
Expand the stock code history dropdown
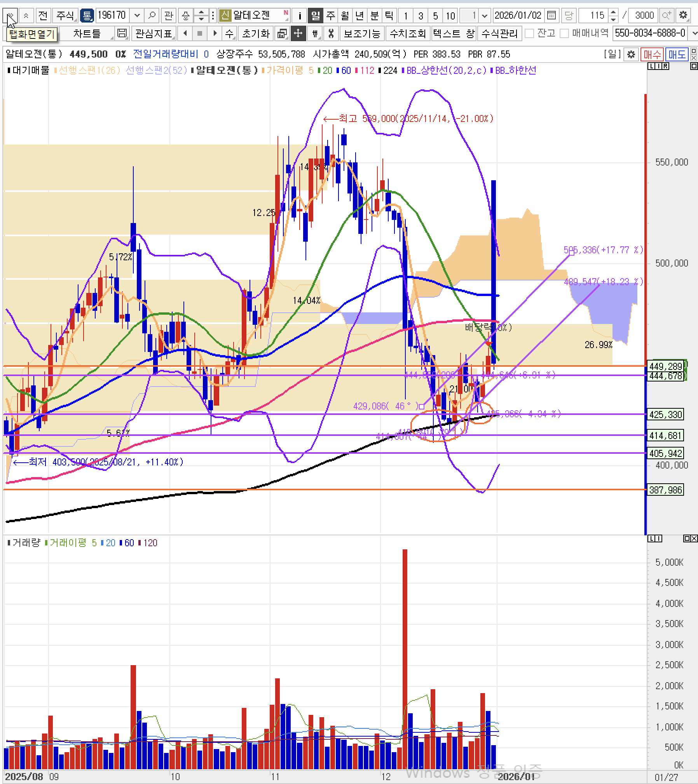[137, 16]
